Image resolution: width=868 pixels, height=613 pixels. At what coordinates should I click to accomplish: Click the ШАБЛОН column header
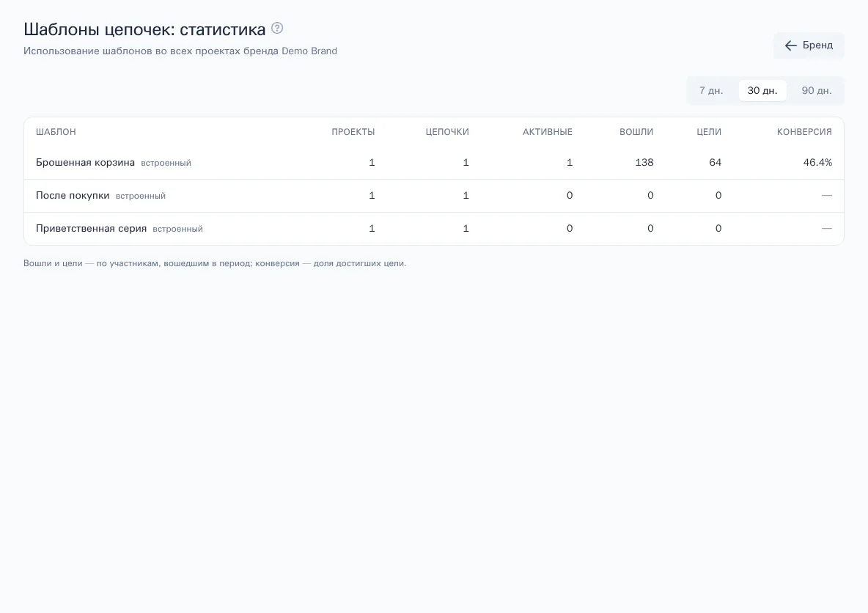pos(56,132)
